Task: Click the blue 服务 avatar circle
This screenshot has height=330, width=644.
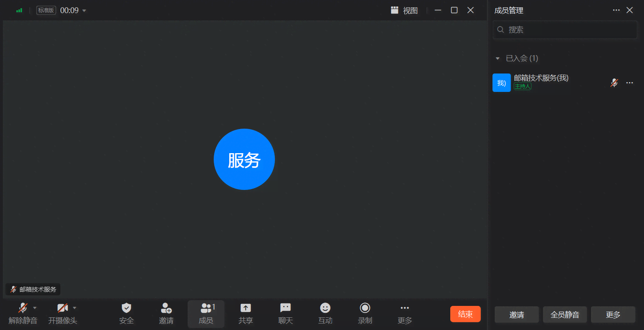Action: click(244, 159)
